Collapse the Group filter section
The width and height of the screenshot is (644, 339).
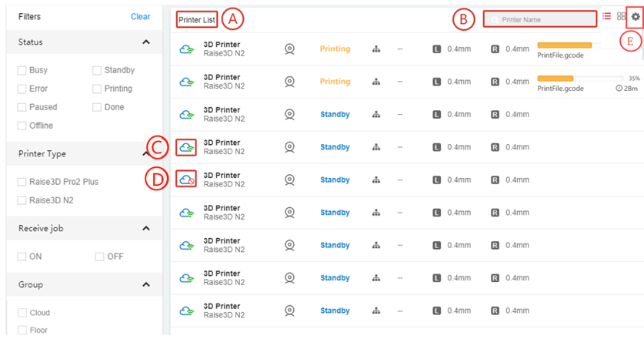pyautogui.click(x=146, y=285)
